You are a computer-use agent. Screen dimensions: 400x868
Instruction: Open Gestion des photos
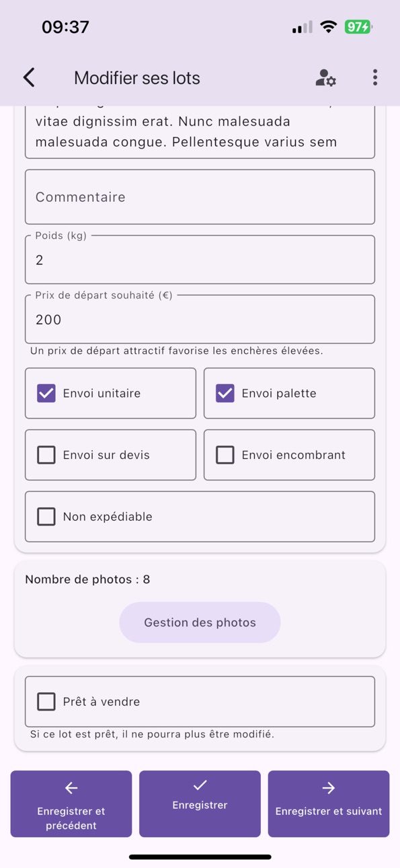(x=200, y=622)
